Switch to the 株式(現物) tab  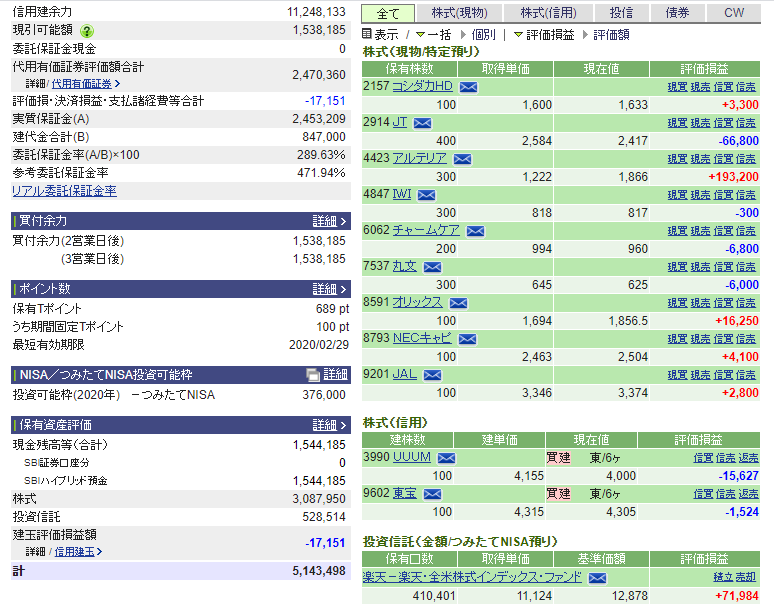tap(459, 13)
